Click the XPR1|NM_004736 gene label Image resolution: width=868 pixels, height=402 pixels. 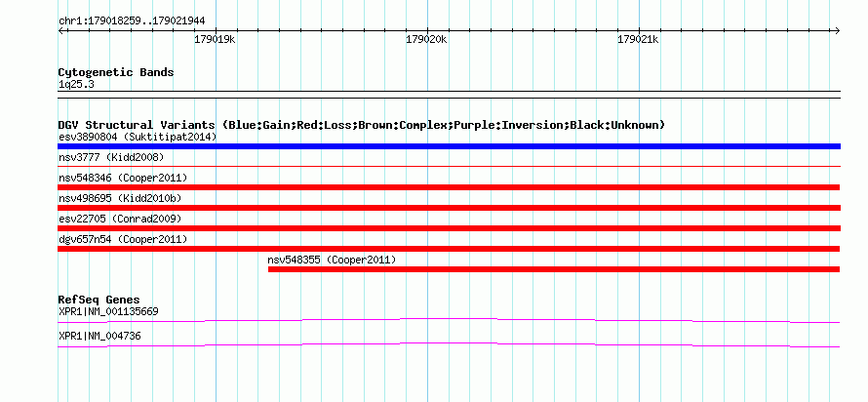(x=99, y=336)
